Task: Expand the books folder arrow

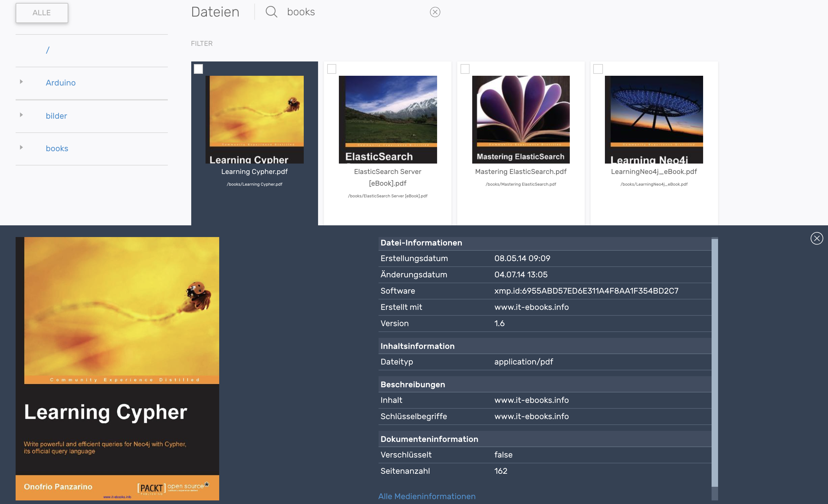Action: coord(21,148)
